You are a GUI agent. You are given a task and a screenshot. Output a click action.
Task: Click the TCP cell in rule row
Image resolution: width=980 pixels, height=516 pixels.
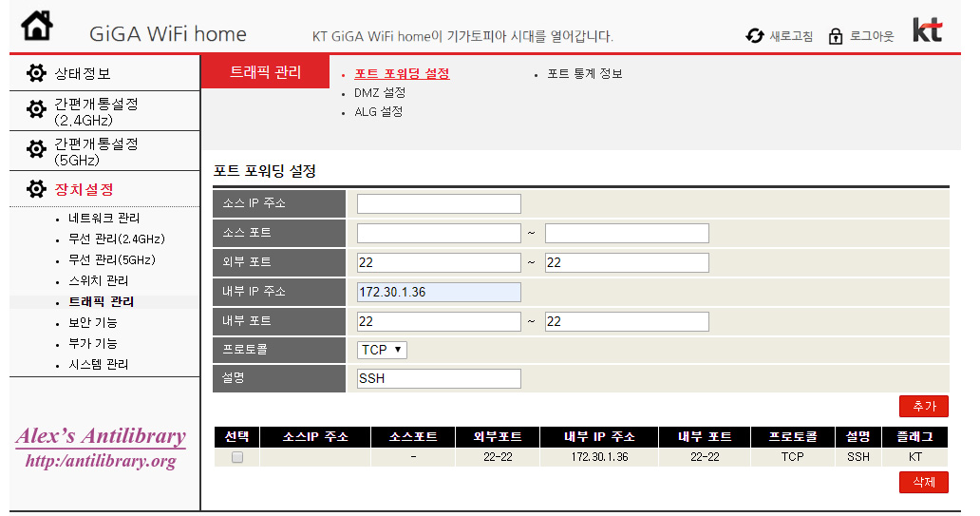point(793,457)
